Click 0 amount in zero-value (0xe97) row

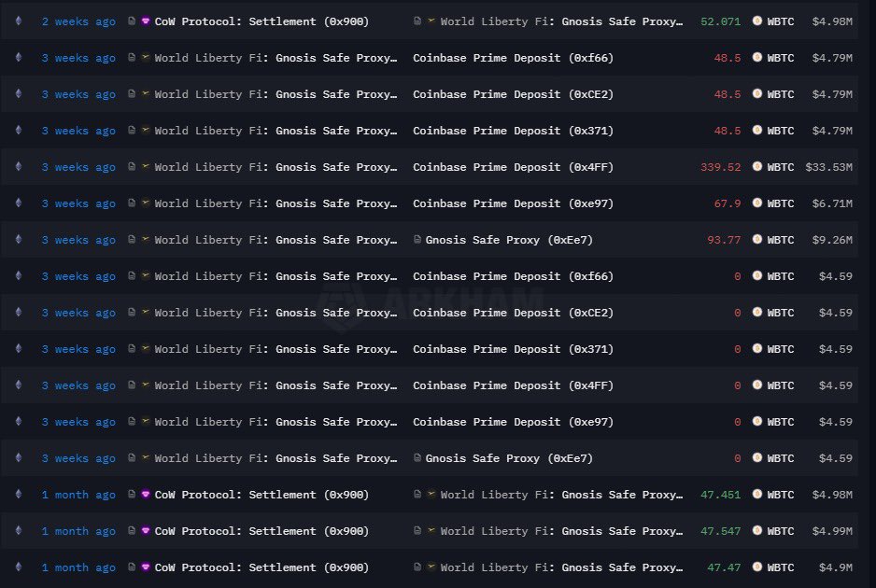coord(738,422)
